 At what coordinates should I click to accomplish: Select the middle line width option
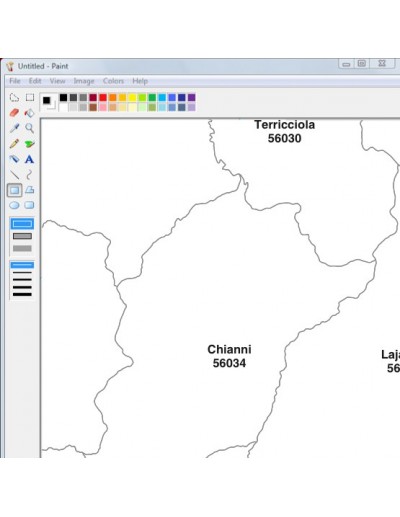[22, 280]
